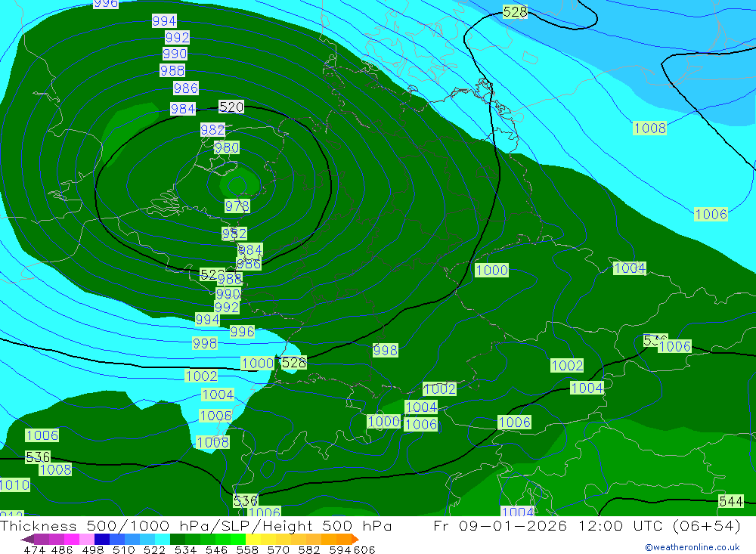Click the 570 value on the legend scale

coord(278,549)
